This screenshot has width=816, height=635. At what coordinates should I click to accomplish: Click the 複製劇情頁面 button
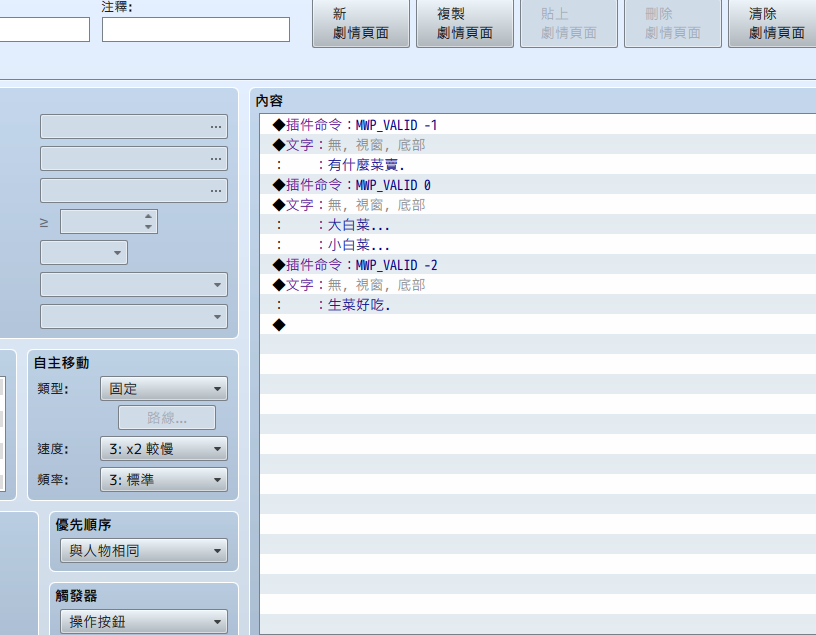(465, 23)
